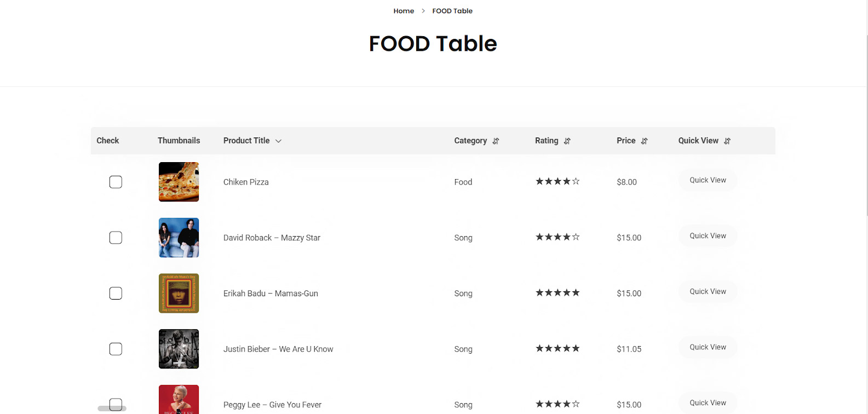
Task: Sort table by Category column icon
Action: tap(496, 141)
